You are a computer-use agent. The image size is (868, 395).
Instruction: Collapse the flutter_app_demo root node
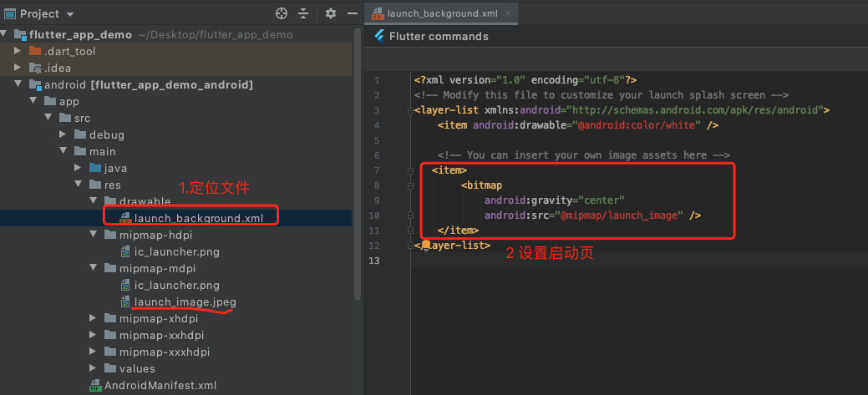pyautogui.click(x=4, y=34)
